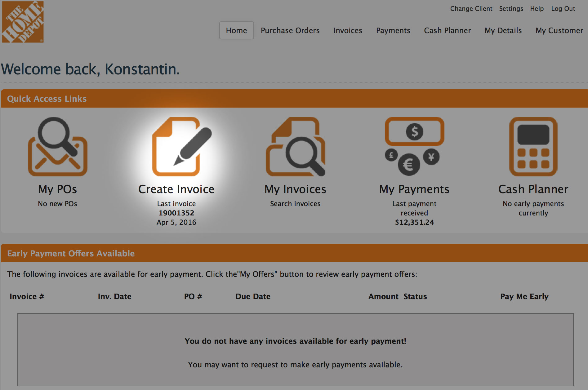Log Out of the portal
This screenshot has height=390, width=588.
pyautogui.click(x=563, y=9)
